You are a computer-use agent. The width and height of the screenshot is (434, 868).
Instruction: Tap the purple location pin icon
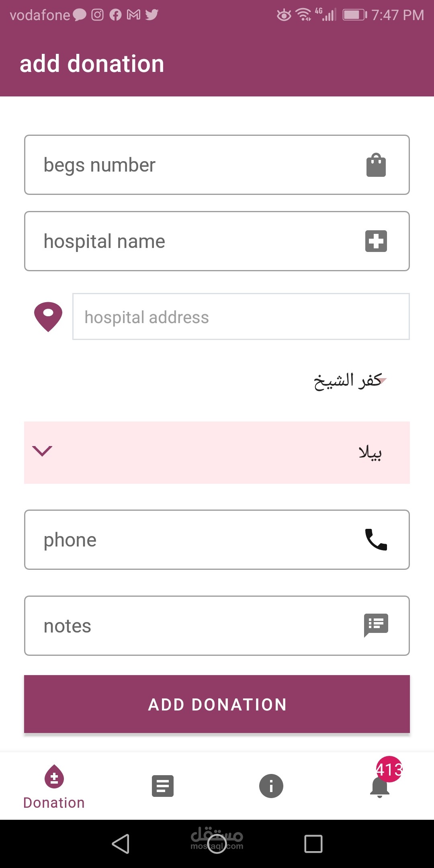(x=48, y=317)
